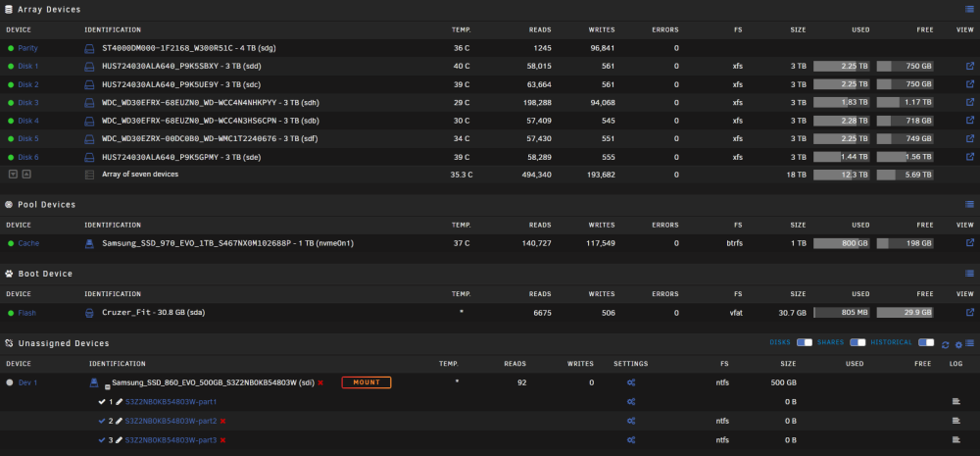This screenshot has height=456, width=980.
Task: Open the S3Z2NB0KB54803W-part1 partition link
Action: 171,402
